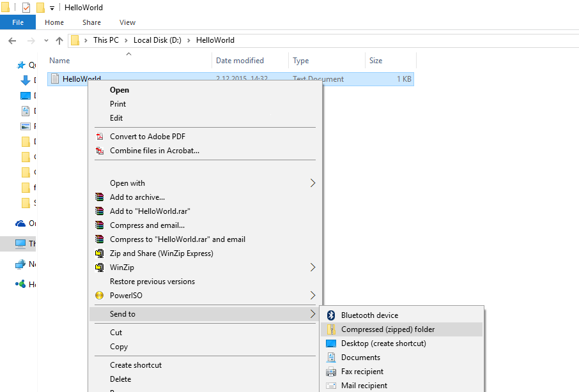Image resolution: width=579 pixels, height=392 pixels.
Task: Send to Bluetooth device
Action: click(x=369, y=315)
